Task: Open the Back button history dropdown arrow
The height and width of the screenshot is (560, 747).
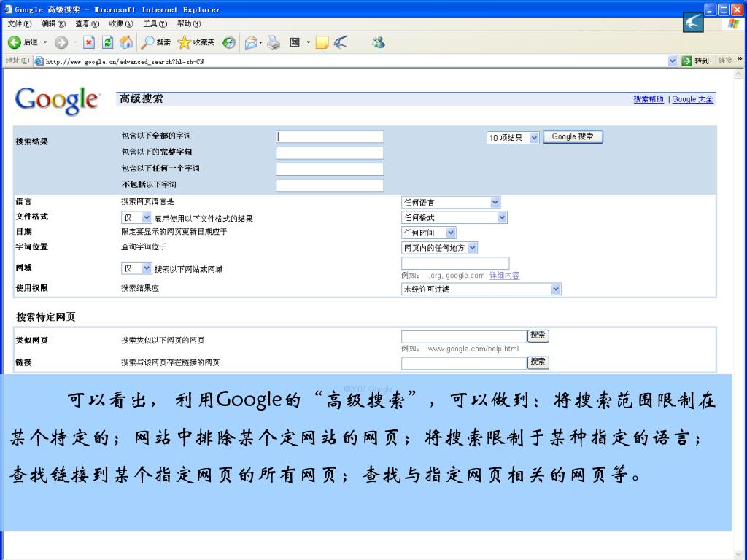Action: (46, 42)
